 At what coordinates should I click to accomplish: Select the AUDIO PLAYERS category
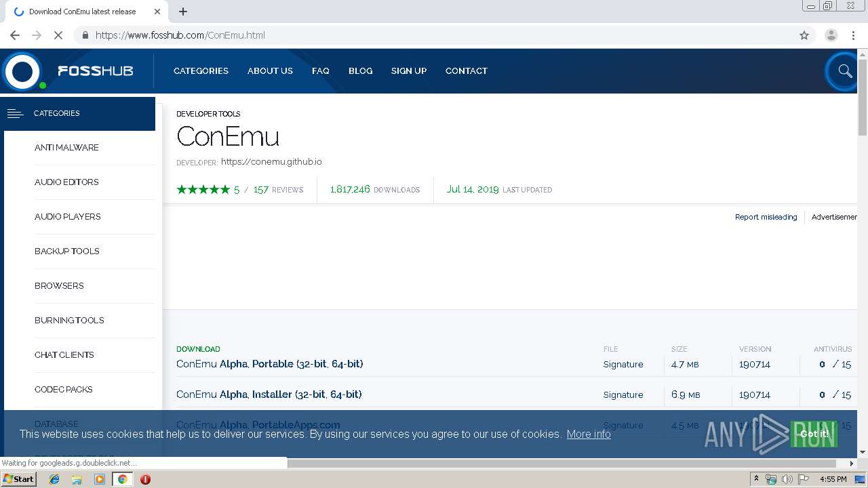pyautogui.click(x=67, y=216)
